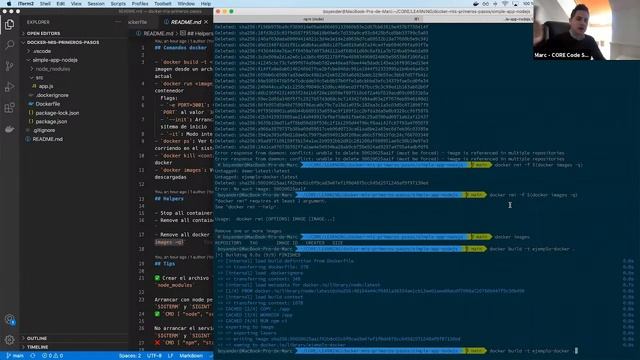
Task: Open the Explorer view in the activity bar
Action: click(9, 25)
